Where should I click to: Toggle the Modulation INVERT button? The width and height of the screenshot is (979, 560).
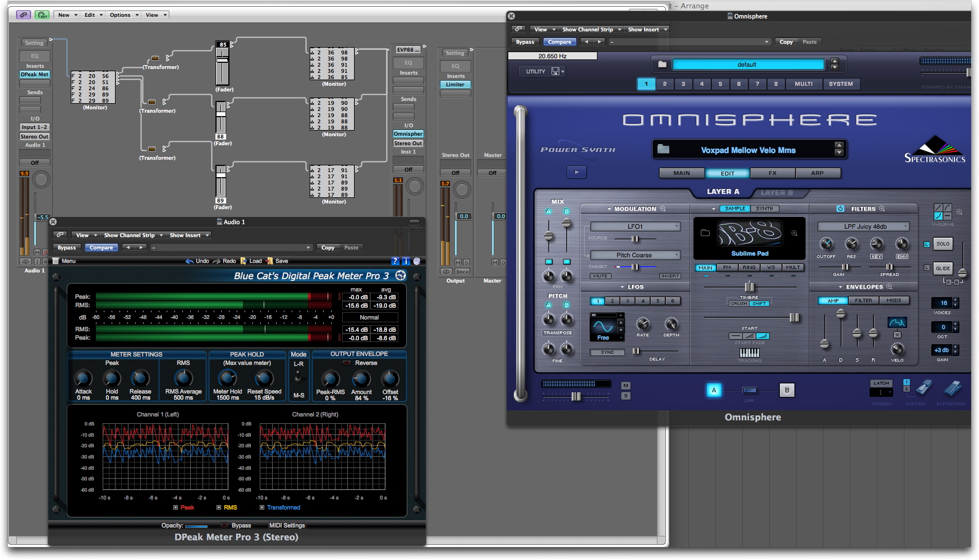click(x=670, y=276)
